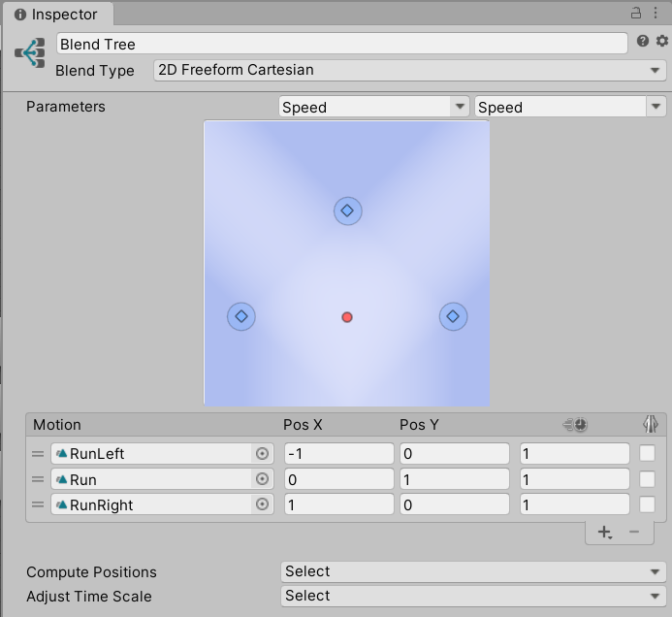Grab the RunLeft row reorder handle

point(39,454)
